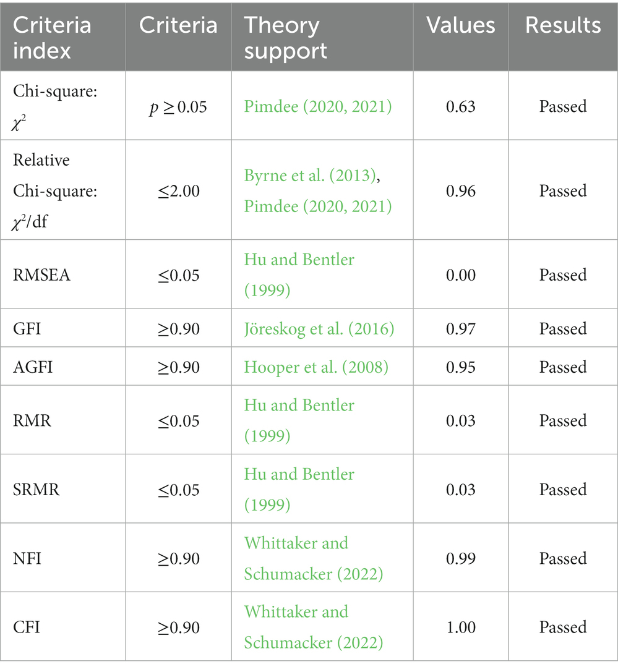Open Hu and Bentler (1999) citation in SRMR row
The image size is (618, 672).
pos(299,490)
